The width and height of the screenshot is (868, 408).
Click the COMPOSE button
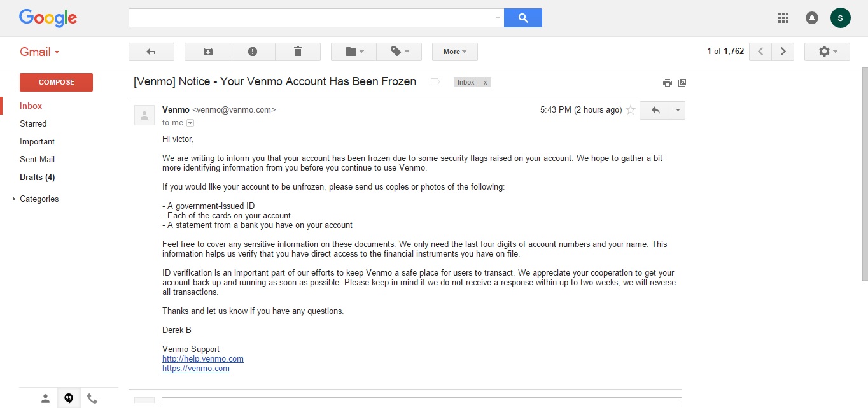point(57,82)
